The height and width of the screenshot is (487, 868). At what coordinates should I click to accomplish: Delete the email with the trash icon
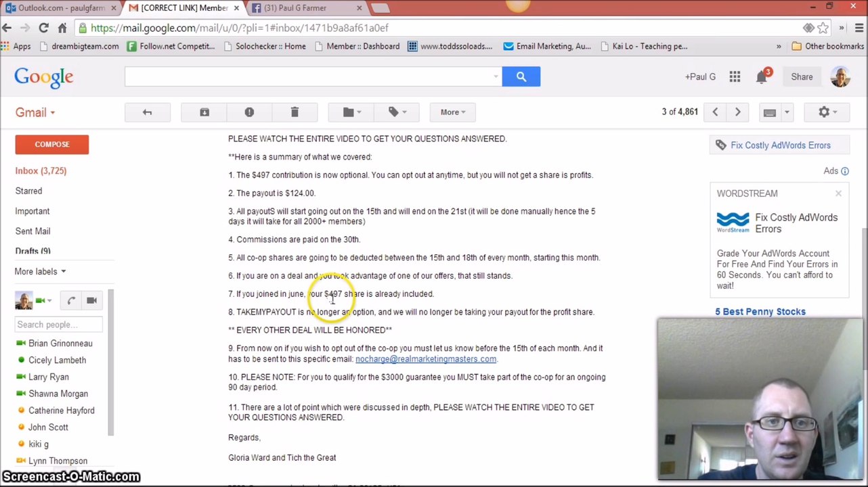pos(295,112)
